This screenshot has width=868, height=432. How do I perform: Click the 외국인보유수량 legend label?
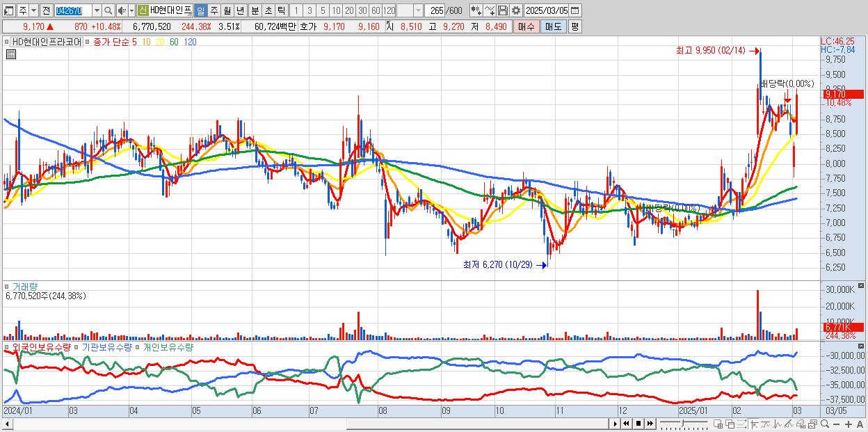[x=41, y=346]
